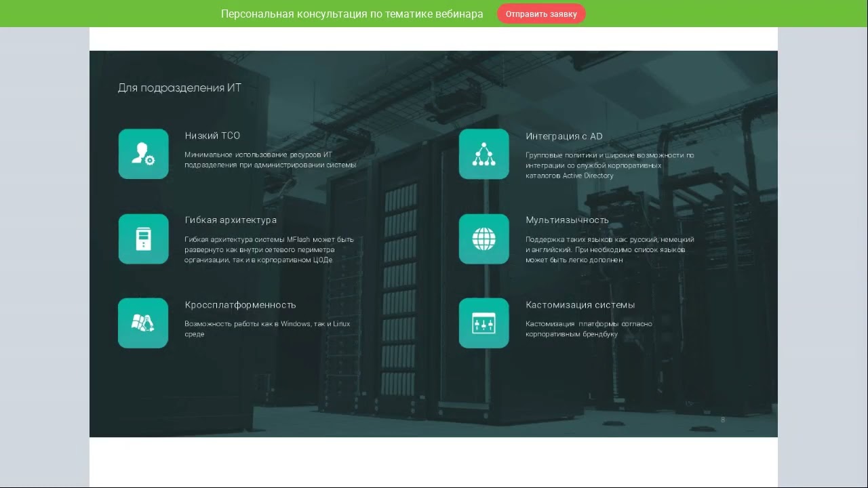Image resolution: width=868 pixels, height=488 pixels.
Task: Click the globe icon for Мультиязычность
Action: pyautogui.click(x=484, y=239)
